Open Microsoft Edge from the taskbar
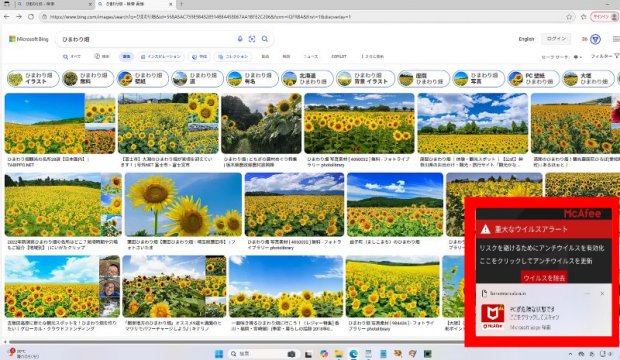The image size is (620, 360). click(353, 353)
